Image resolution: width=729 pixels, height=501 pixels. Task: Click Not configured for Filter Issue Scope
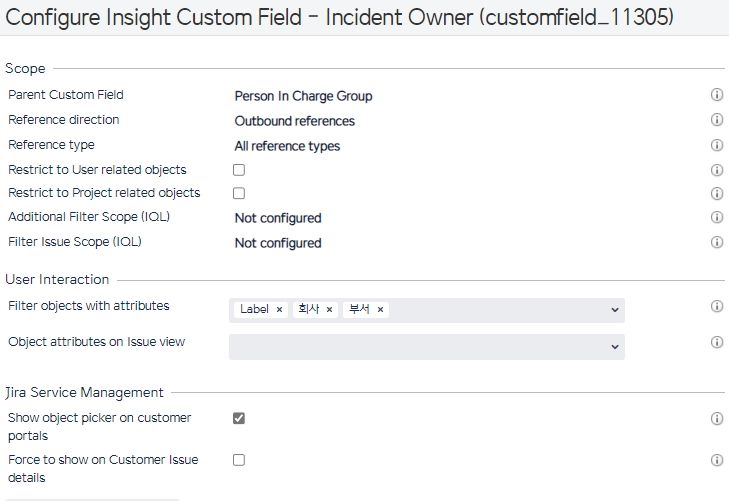[278, 243]
